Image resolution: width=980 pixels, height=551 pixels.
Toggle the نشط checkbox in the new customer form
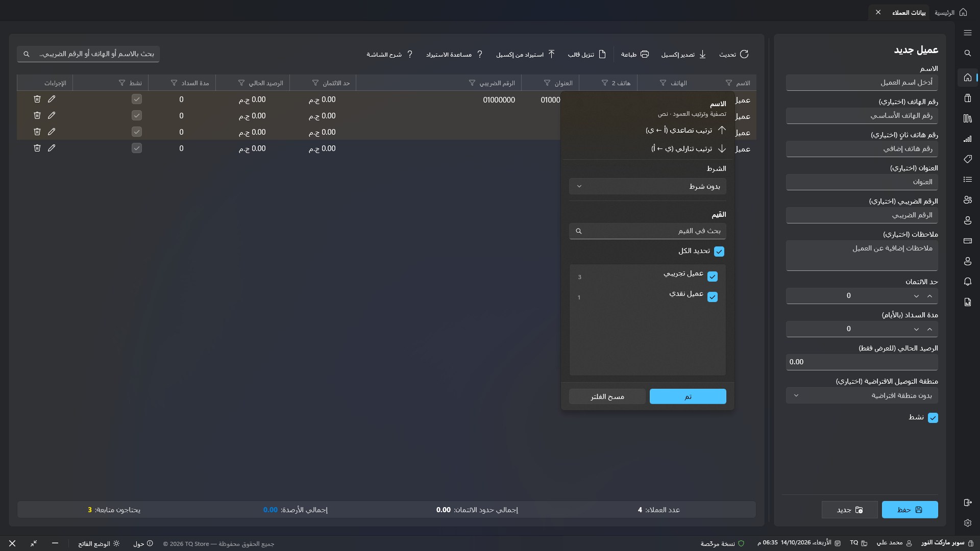[933, 418]
